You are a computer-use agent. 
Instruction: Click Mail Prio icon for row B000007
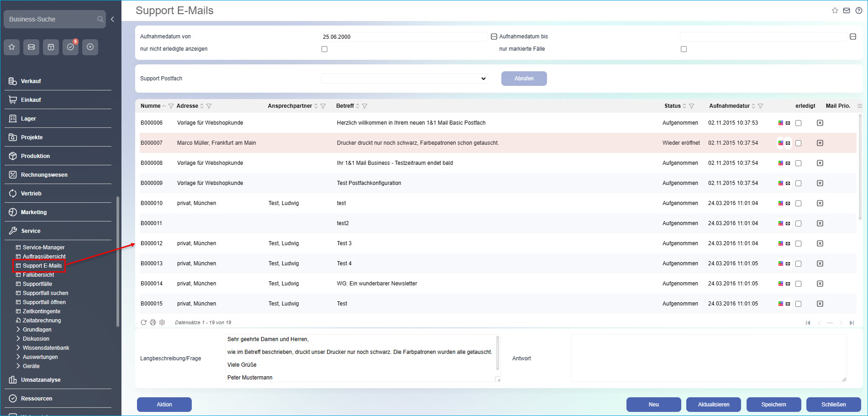tap(820, 143)
